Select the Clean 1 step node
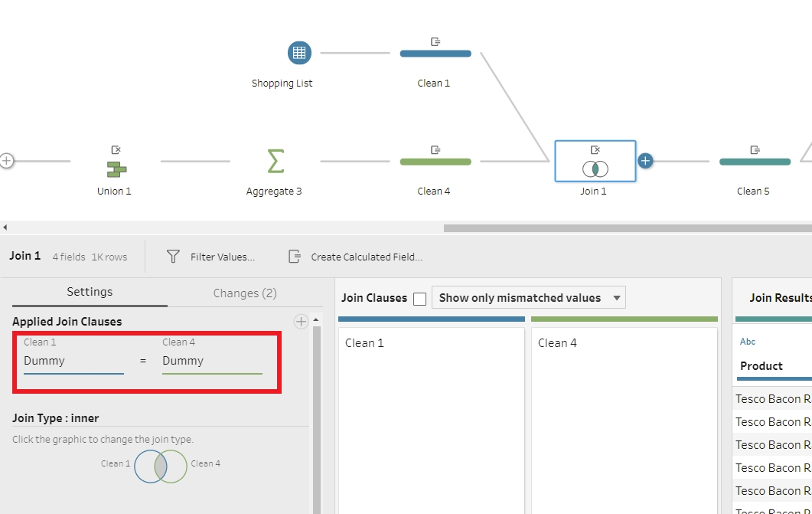This screenshot has width=812, height=514. [x=435, y=54]
